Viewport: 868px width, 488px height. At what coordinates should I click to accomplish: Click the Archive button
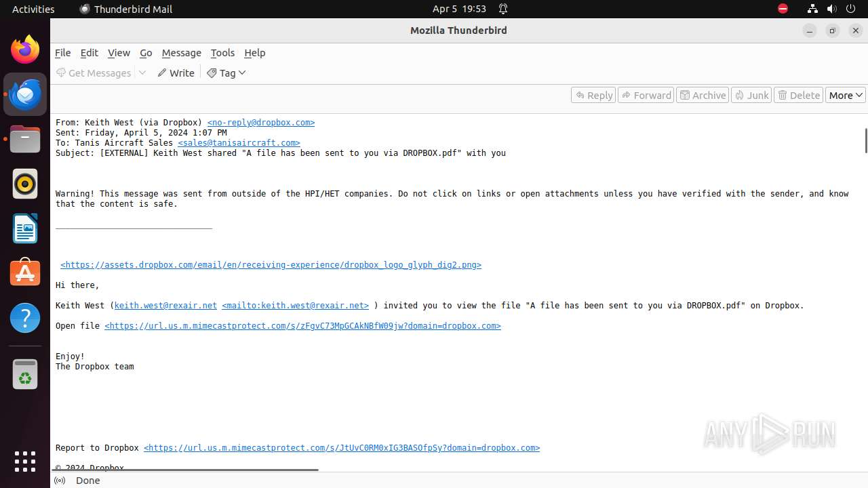tap(703, 95)
